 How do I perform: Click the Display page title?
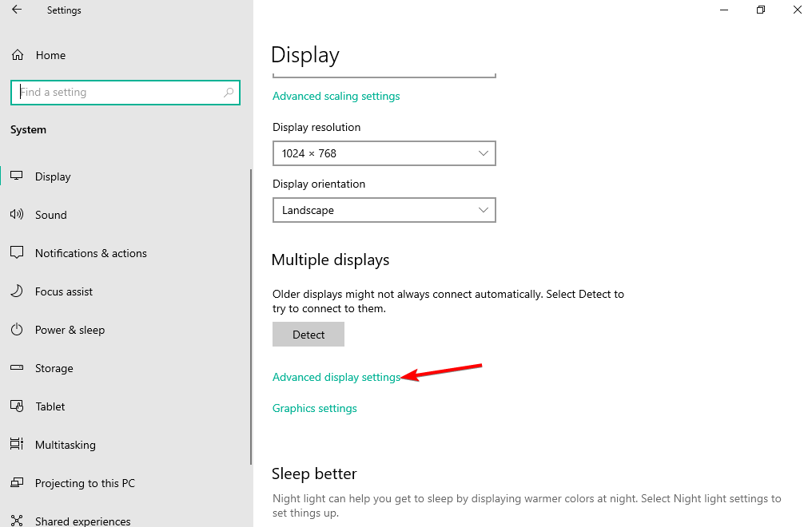(x=305, y=55)
